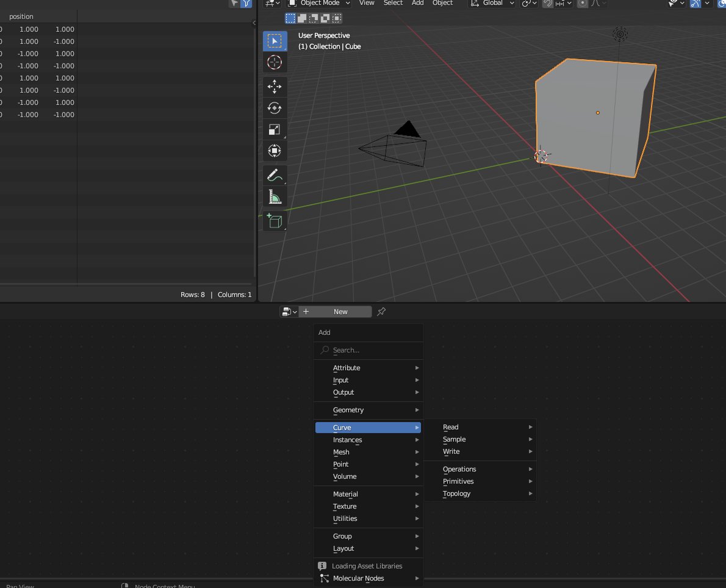Open the gizmo options dropdown arrow
The image size is (726, 588).
707,3
